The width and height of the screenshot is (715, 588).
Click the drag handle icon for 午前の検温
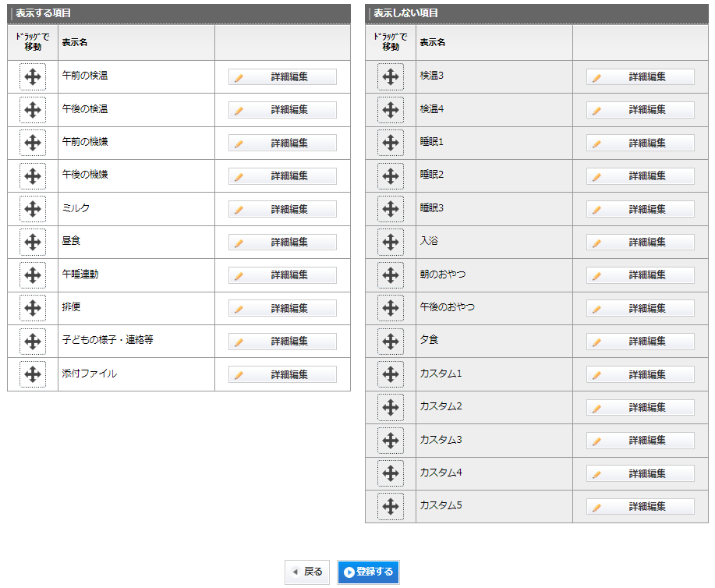pyautogui.click(x=33, y=77)
